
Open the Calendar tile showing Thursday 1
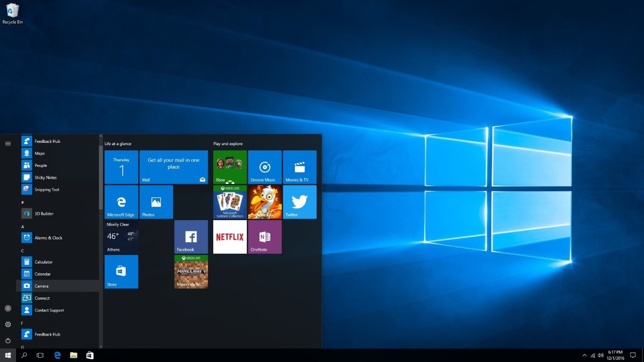click(121, 167)
